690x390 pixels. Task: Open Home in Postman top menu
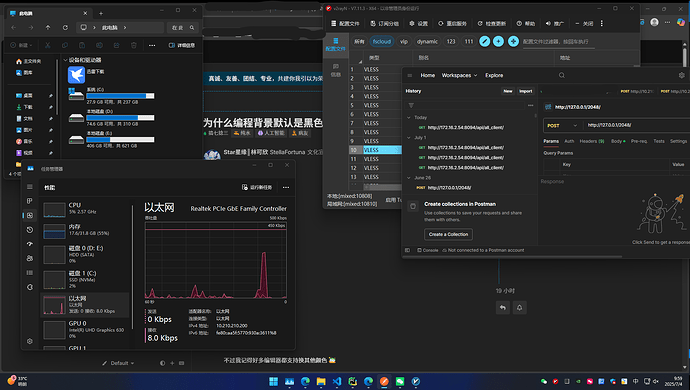[x=427, y=75]
